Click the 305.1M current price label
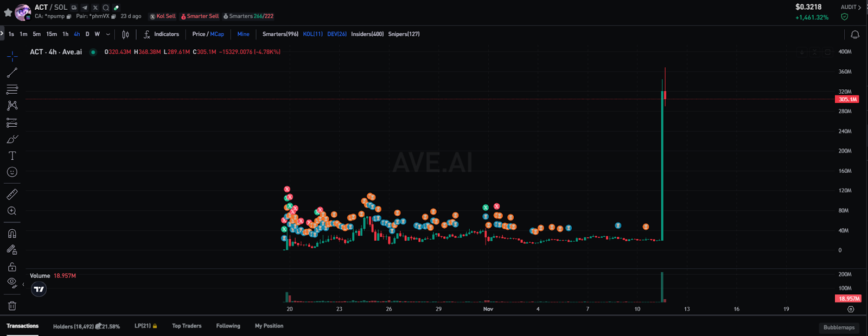The width and height of the screenshot is (868, 336). tap(847, 99)
